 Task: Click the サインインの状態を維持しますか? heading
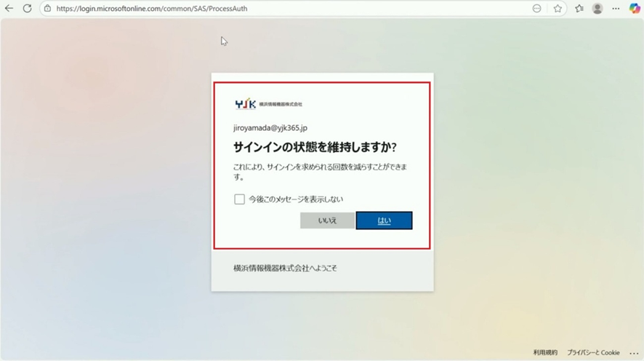(315, 148)
